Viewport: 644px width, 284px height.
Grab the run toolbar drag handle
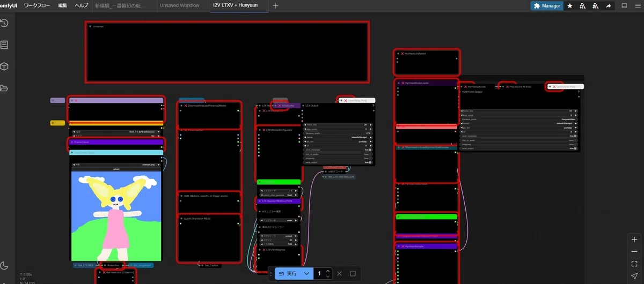tap(271, 273)
